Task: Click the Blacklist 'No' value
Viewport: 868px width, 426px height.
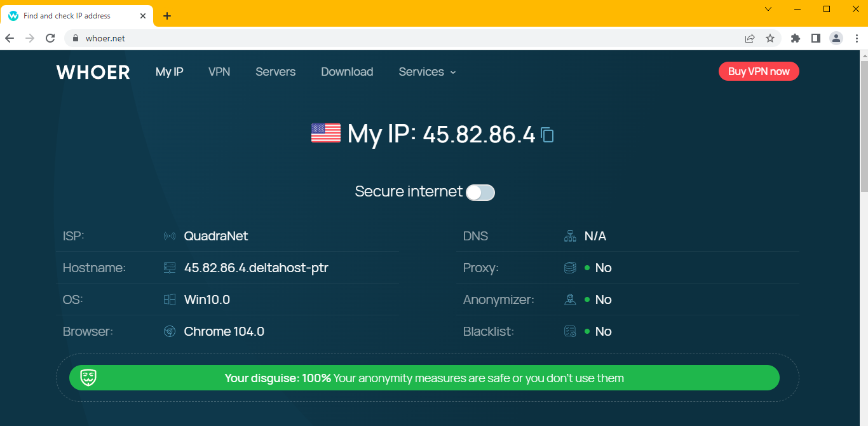Action: (603, 331)
